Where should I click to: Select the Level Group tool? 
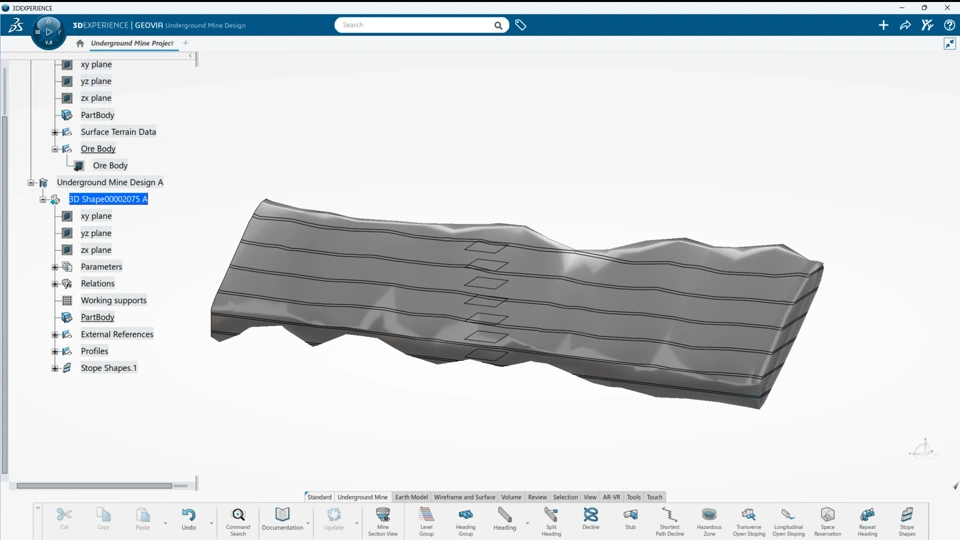point(426,522)
